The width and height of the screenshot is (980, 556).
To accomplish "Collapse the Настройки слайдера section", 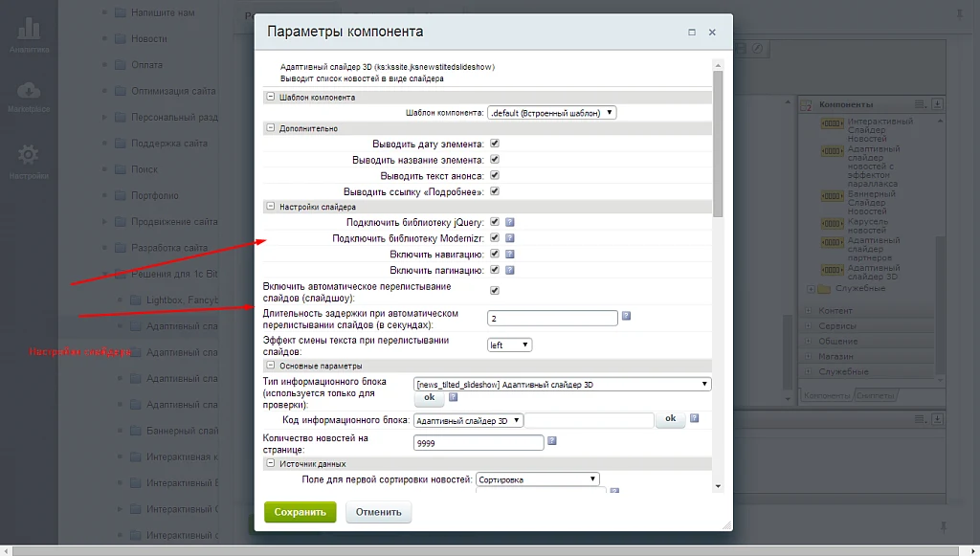I will [271, 206].
